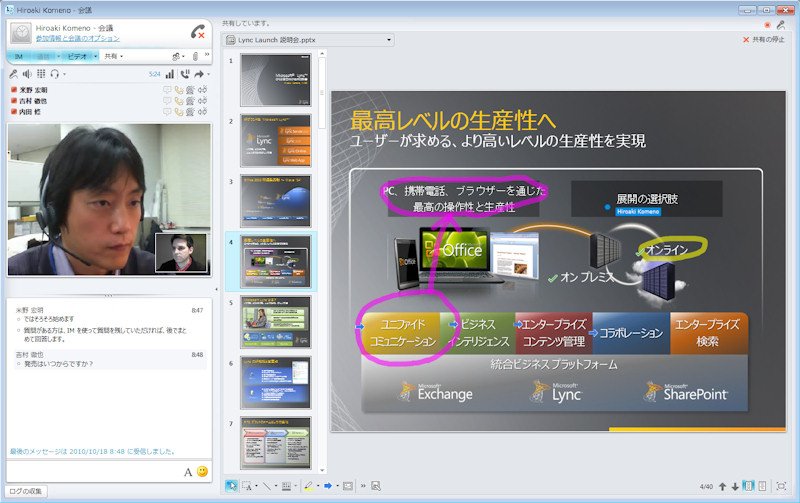Click the IM message input field
This screenshot has width=800, height=503.
pyautogui.click(x=94, y=471)
